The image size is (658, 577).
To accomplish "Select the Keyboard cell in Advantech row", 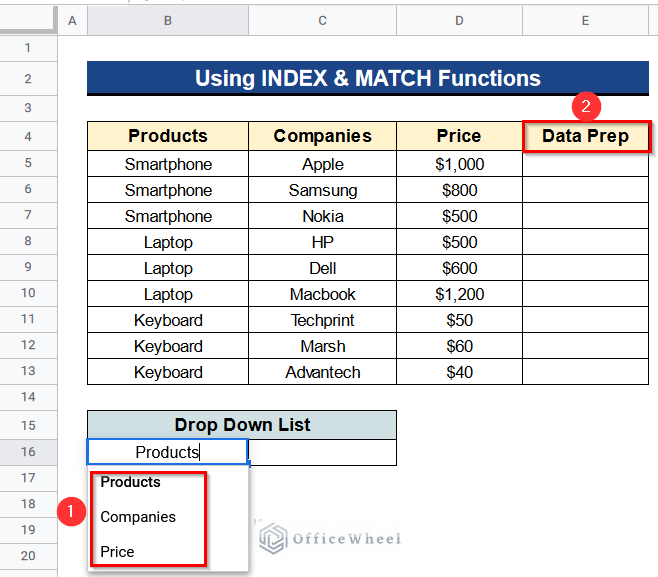I will point(168,372).
